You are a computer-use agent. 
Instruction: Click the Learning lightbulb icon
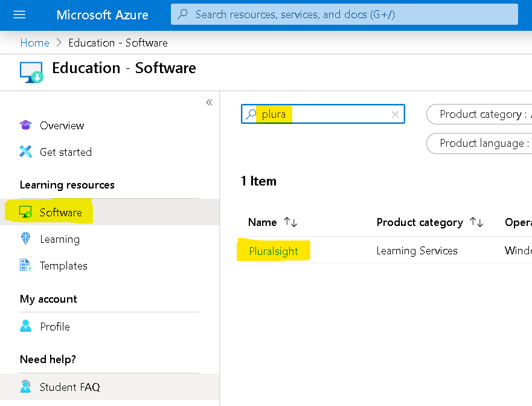click(25, 239)
